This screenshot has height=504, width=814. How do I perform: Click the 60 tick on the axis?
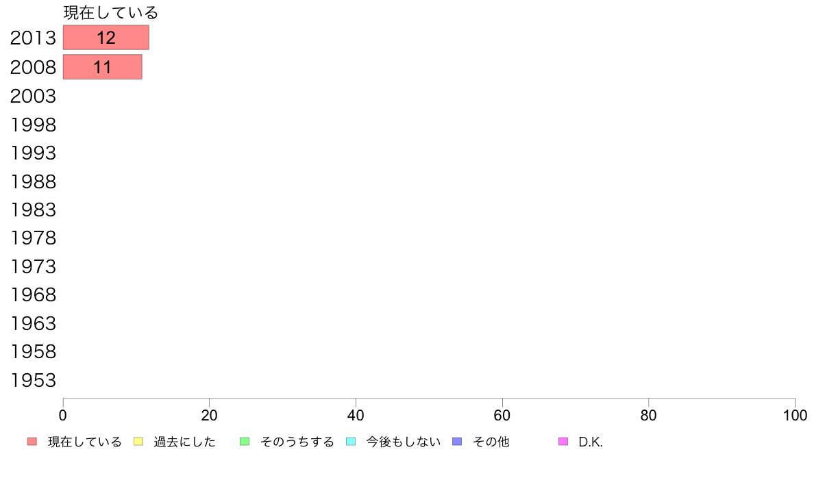click(x=502, y=415)
